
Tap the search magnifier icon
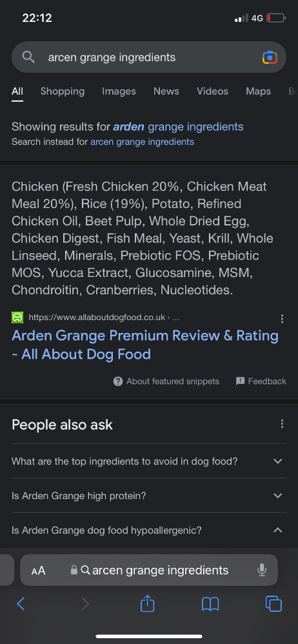[28, 57]
